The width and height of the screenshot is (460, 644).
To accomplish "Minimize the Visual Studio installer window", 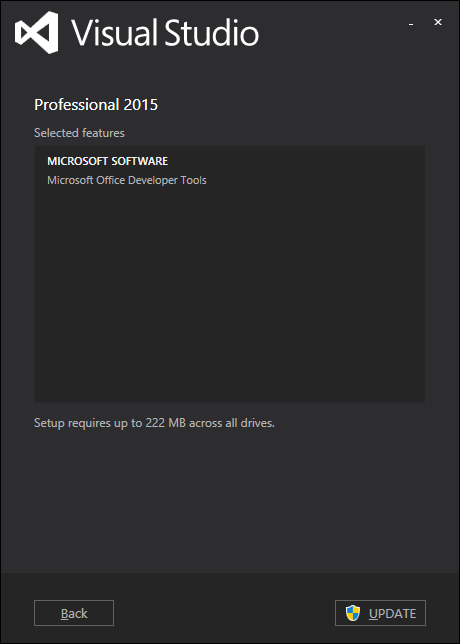I will click(x=411, y=23).
